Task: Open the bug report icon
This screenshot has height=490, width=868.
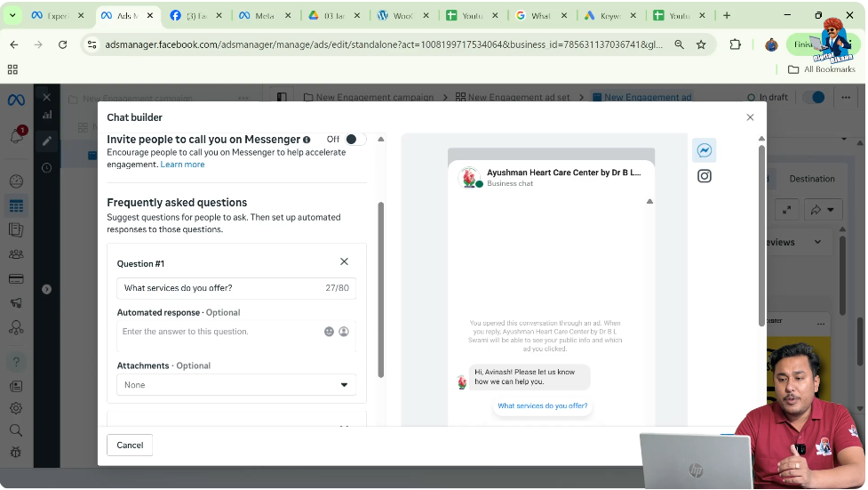Action: [16, 453]
